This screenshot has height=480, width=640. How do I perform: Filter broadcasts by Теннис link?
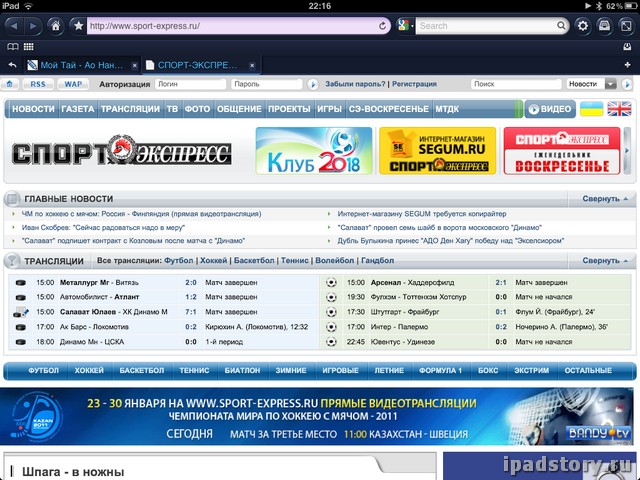click(x=294, y=260)
